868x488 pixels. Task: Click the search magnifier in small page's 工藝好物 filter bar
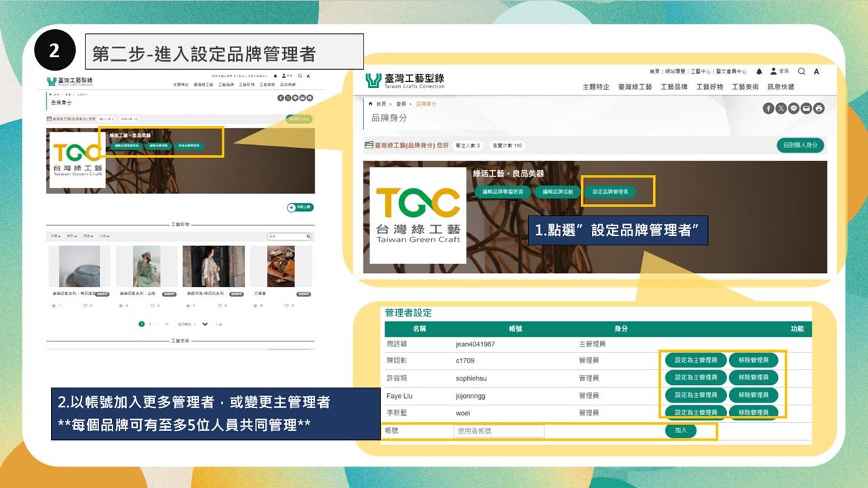pos(309,237)
